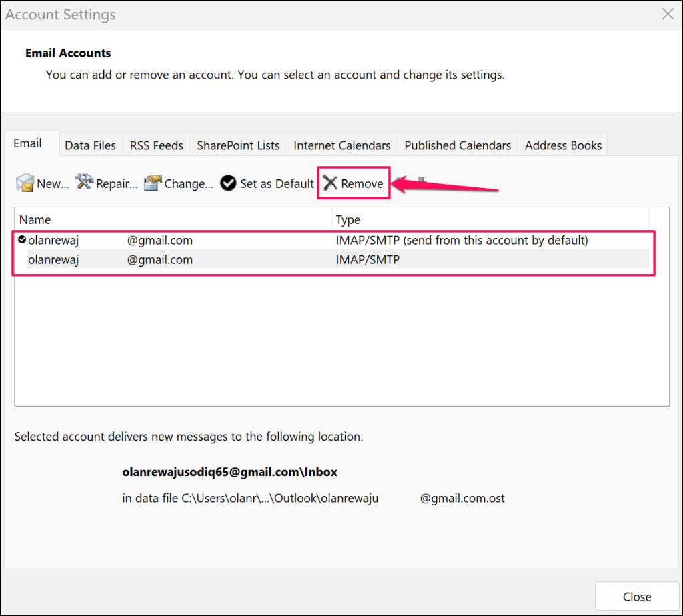683x616 pixels.
Task: Click the Change account icon
Action: pos(153,183)
